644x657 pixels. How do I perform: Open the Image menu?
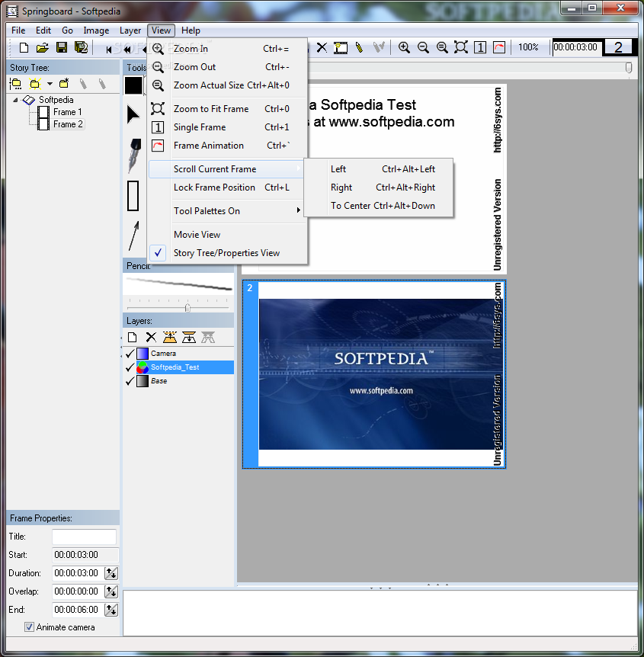coord(96,30)
